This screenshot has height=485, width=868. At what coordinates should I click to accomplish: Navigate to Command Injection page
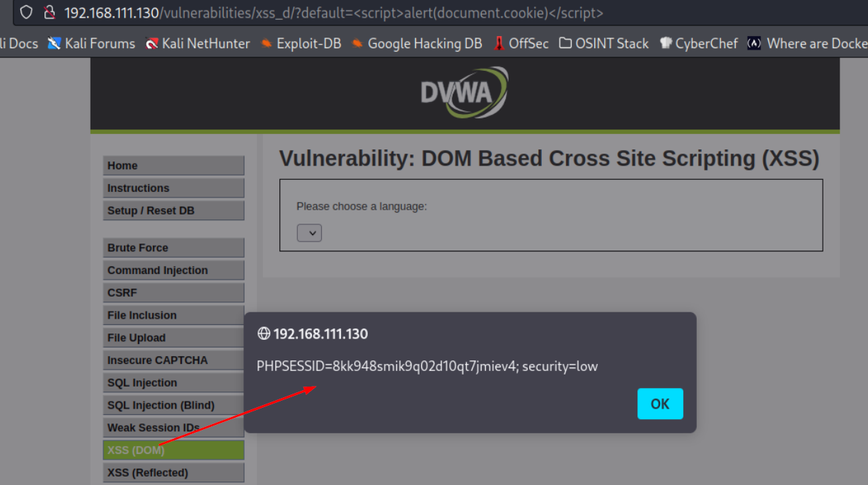pyautogui.click(x=173, y=270)
